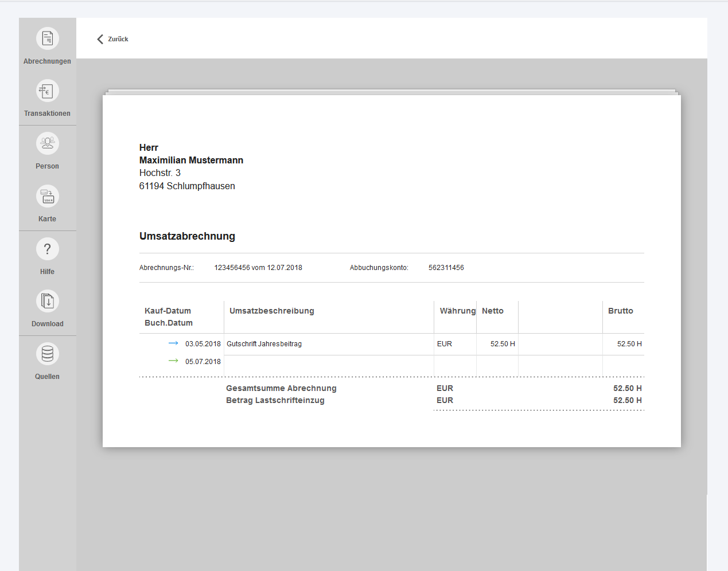Click the Umsatzabrechnung heading
This screenshot has width=728, height=571.
187,236
